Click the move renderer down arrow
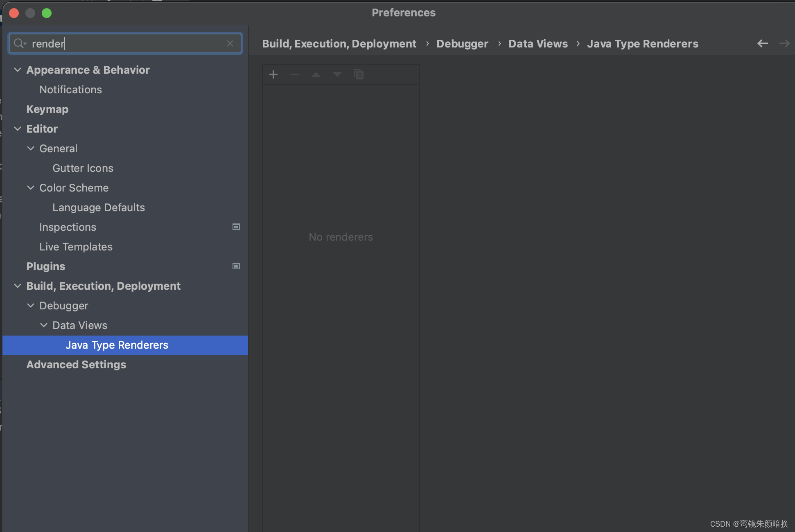795x532 pixels. tap(337, 74)
